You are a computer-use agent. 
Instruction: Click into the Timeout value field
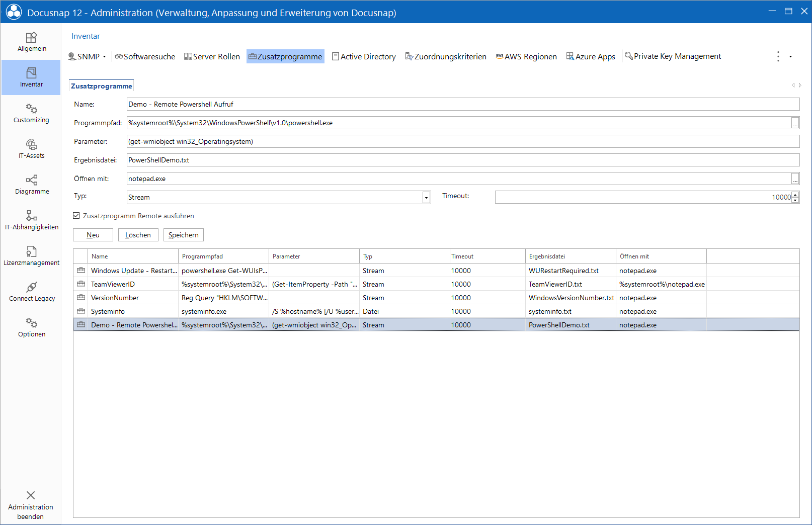[643, 197]
